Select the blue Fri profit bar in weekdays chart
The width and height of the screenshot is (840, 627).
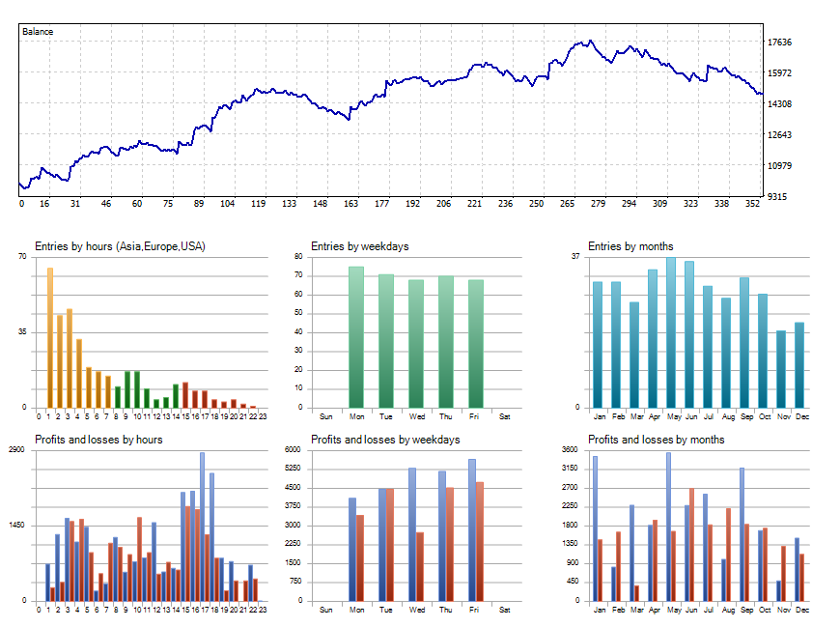(472, 530)
